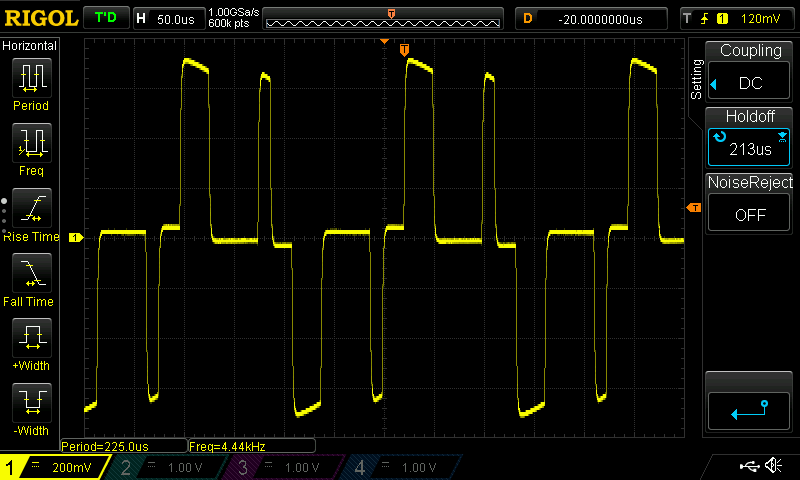Click the return arrow menu-back button

[749, 411]
